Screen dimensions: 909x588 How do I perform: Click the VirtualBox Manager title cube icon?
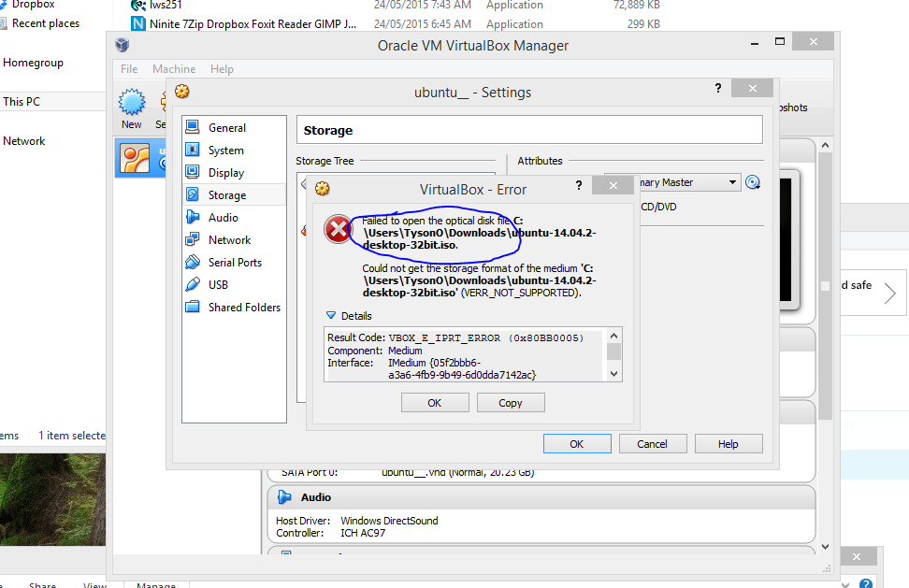(123, 45)
